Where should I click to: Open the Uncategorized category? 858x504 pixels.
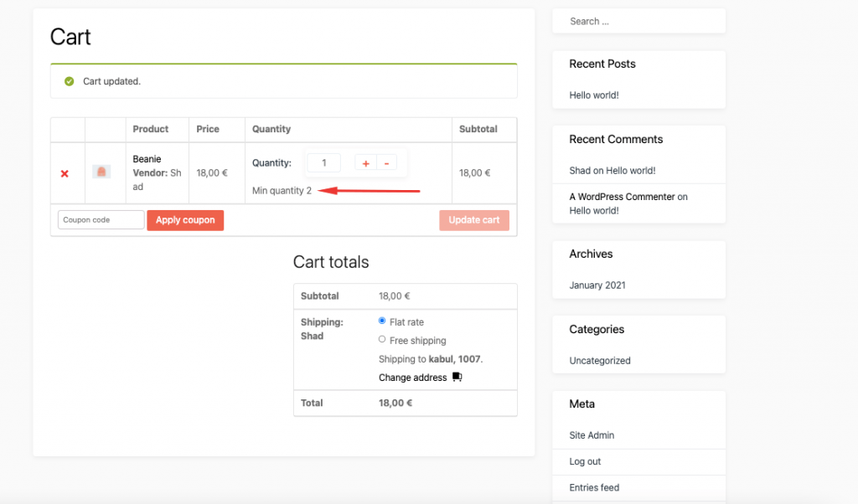coord(600,361)
